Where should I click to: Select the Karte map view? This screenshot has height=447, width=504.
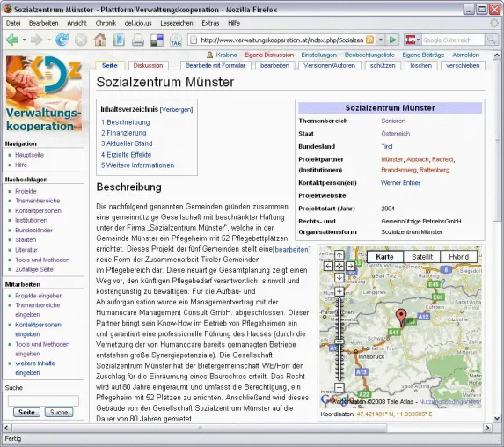click(384, 257)
